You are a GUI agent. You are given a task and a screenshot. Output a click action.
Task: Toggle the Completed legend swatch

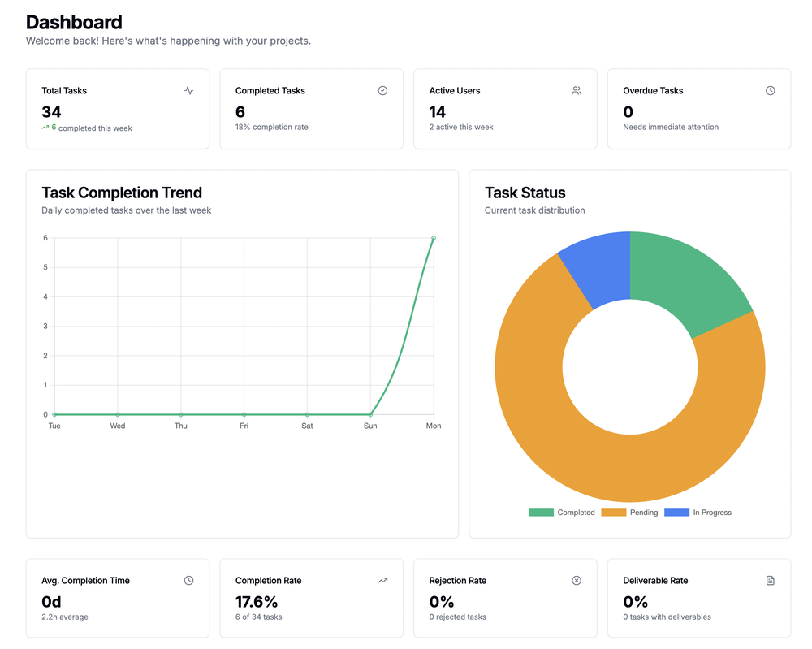[541, 513]
